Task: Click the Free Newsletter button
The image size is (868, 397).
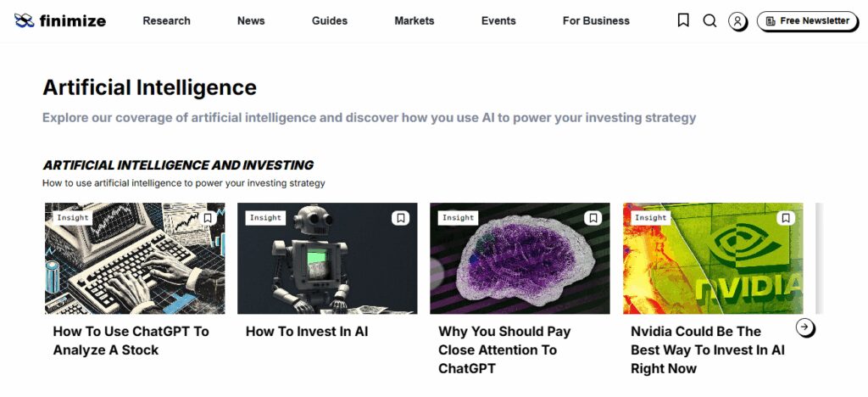Action: pyautogui.click(x=808, y=21)
